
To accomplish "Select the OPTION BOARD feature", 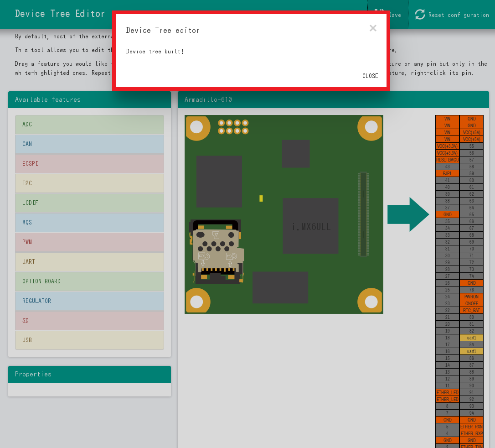I will click(x=89, y=281).
